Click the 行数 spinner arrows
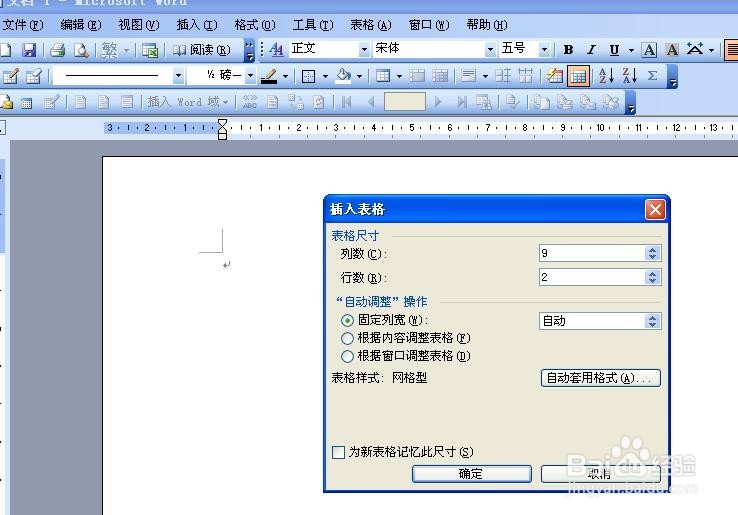Image resolution: width=738 pixels, height=515 pixels. point(652,277)
